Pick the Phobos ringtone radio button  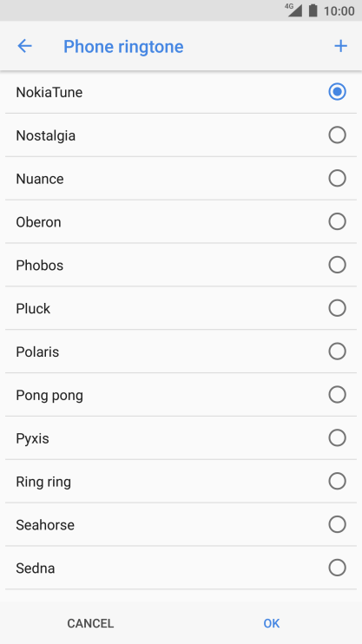[338, 265]
